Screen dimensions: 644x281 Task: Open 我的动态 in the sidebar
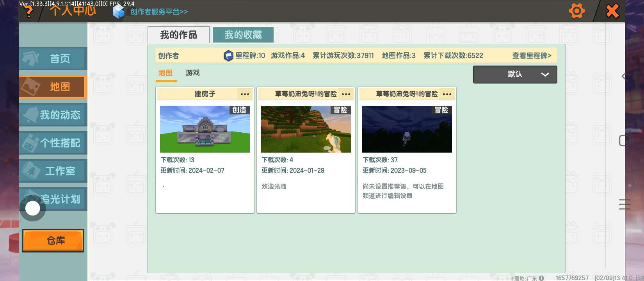click(53, 115)
